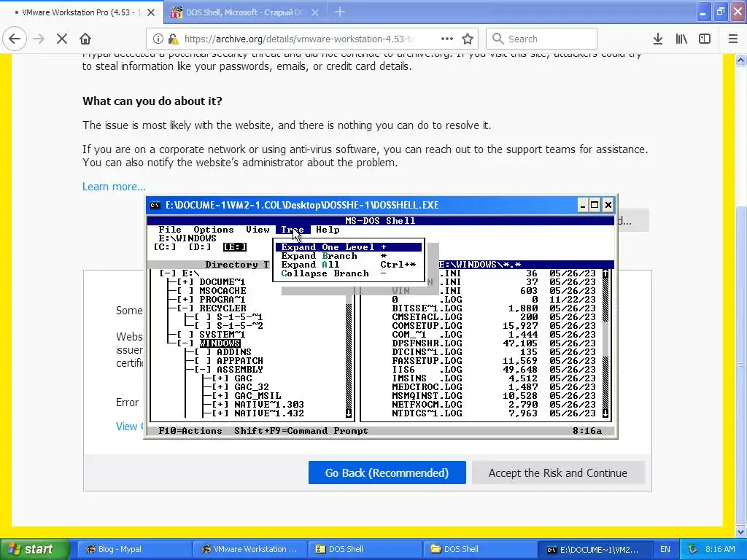Open the Windows start button
The image size is (747, 560).
[x=34, y=549]
